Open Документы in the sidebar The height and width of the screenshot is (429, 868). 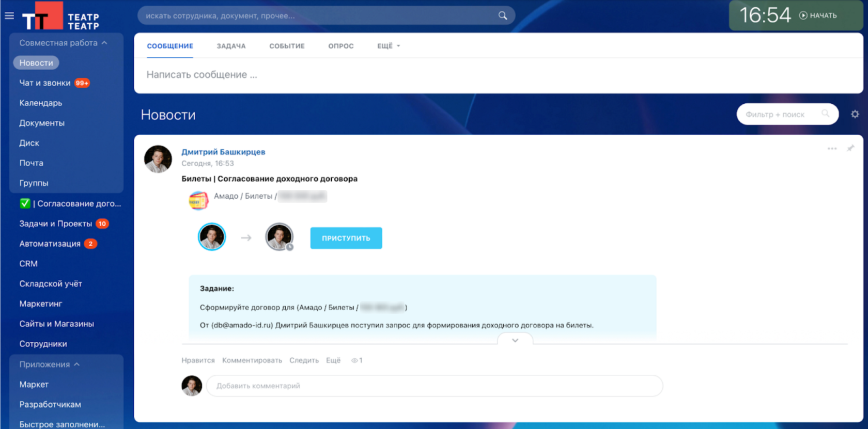click(42, 123)
